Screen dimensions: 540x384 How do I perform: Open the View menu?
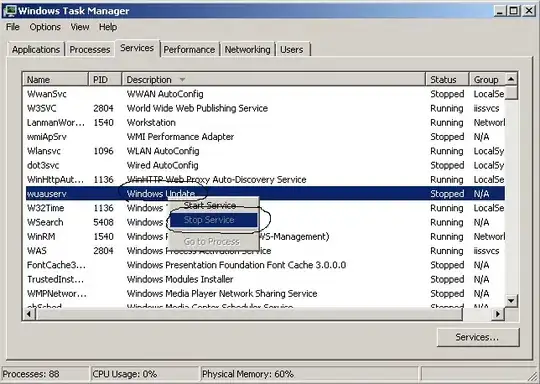(80, 27)
